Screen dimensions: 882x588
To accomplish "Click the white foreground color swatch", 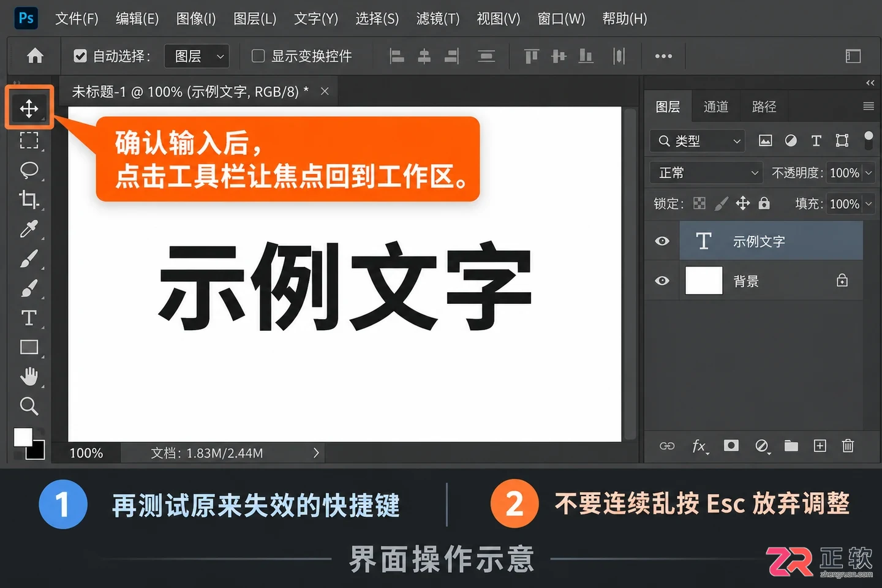I will point(23,437).
